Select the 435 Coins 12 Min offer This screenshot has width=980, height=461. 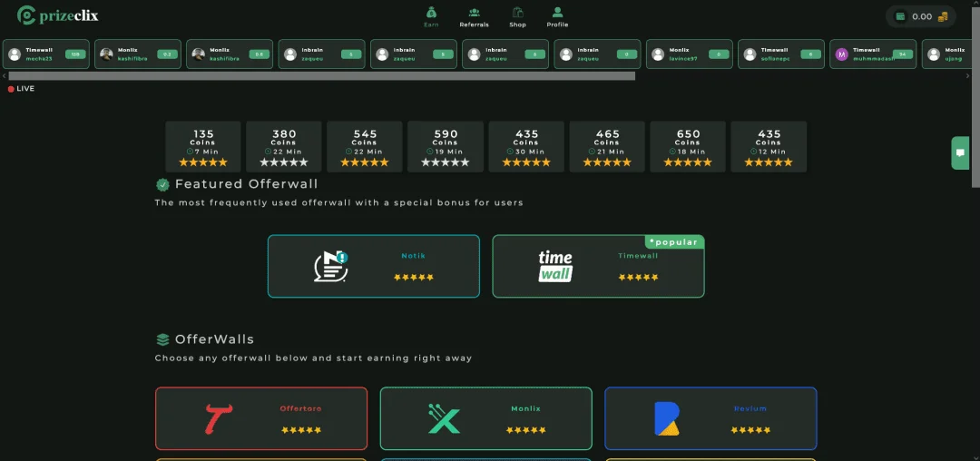tap(769, 147)
